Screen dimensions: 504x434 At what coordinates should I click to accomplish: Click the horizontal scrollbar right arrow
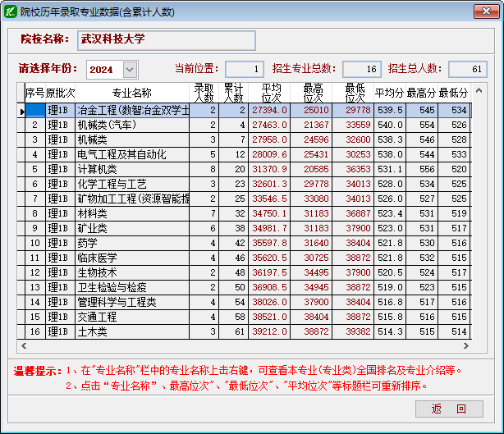[x=465, y=346]
